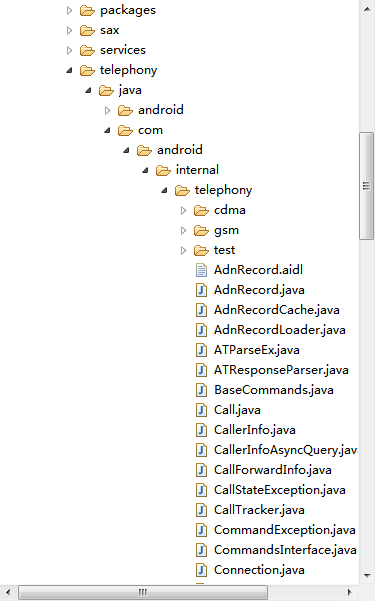Click the CallerInfo.java file icon
Screen dimensions: 375x601
tap(201, 430)
